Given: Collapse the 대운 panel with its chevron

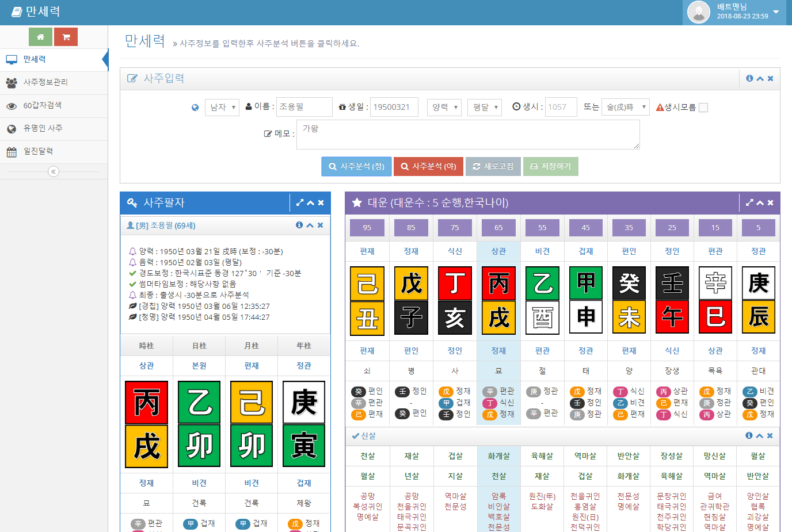Looking at the screenshot, I should pos(760,202).
